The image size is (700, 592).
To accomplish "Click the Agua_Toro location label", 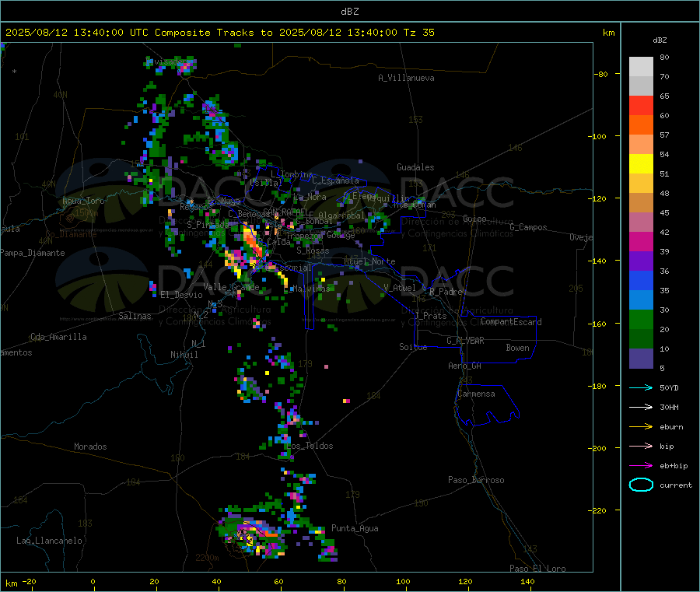I will tap(83, 201).
